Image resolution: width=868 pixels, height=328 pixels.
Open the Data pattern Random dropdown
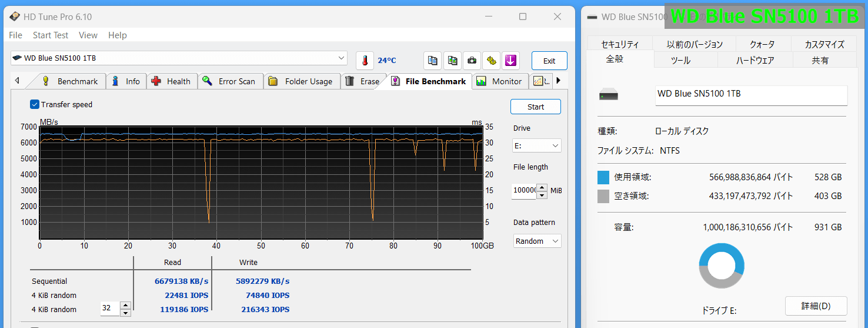[537, 241]
